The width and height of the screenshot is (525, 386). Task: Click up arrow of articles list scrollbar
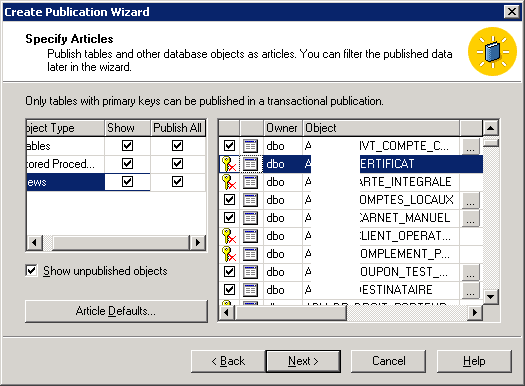(x=491, y=128)
